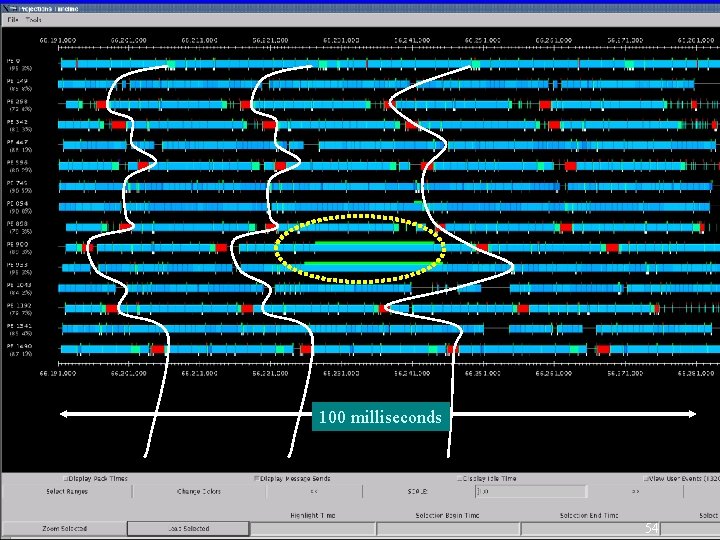Click the Selection End Time field
Screen dimensions: 720x540
point(590,529)
